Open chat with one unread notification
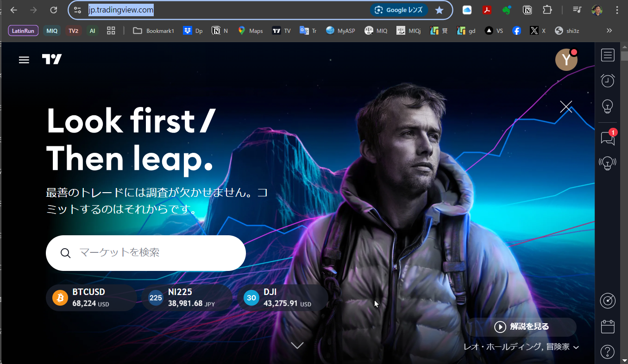628x364 pixels. [608, 138]
